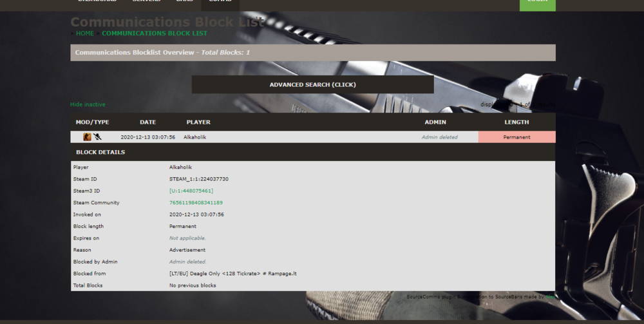Open the Dashboard tab
This screenshot has width=644, height=324.
click(97, 2)
